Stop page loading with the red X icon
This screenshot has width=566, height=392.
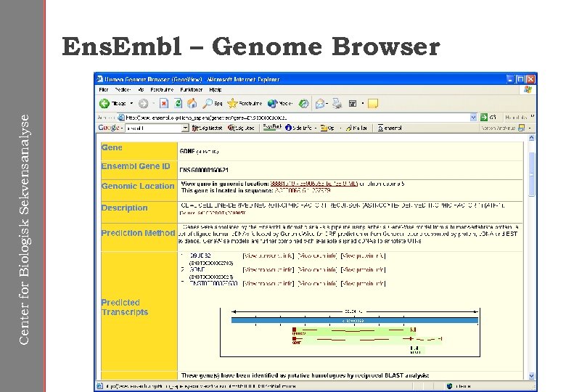(164, 104)
